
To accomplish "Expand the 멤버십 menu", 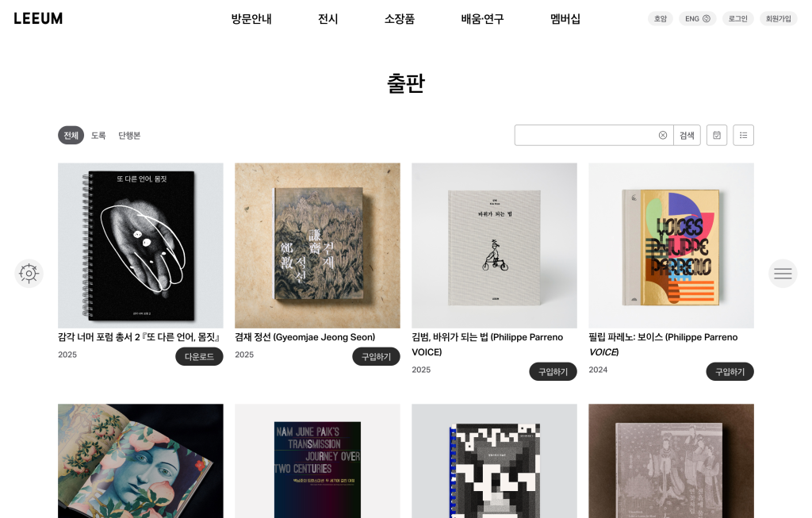I will tap(565, 19).
